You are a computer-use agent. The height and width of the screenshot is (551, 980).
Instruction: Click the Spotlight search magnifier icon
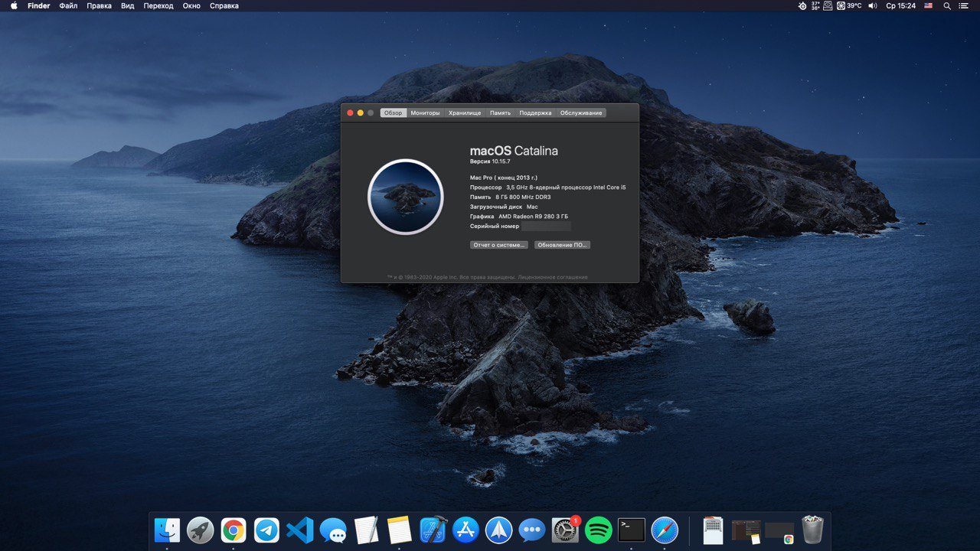click(946, 6)
